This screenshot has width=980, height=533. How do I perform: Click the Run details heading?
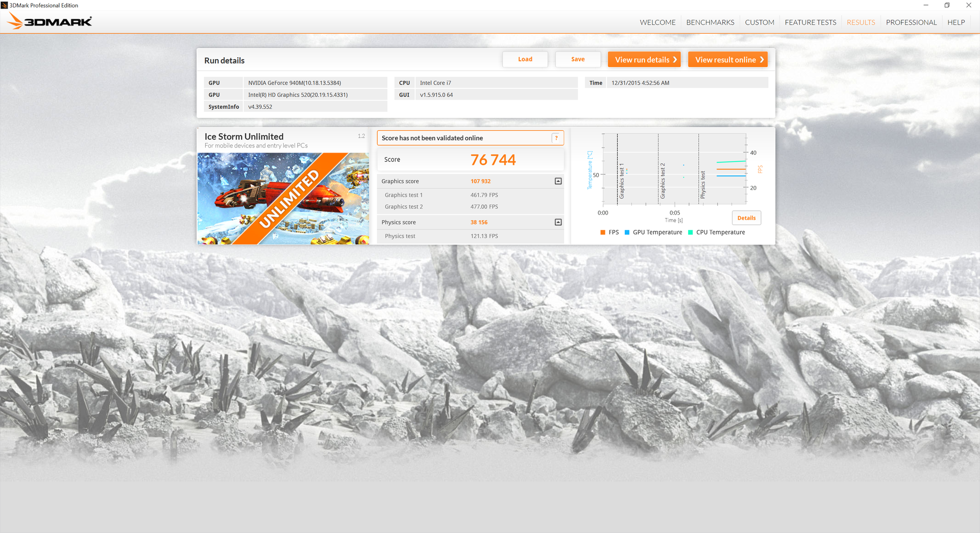click(224, 60)
